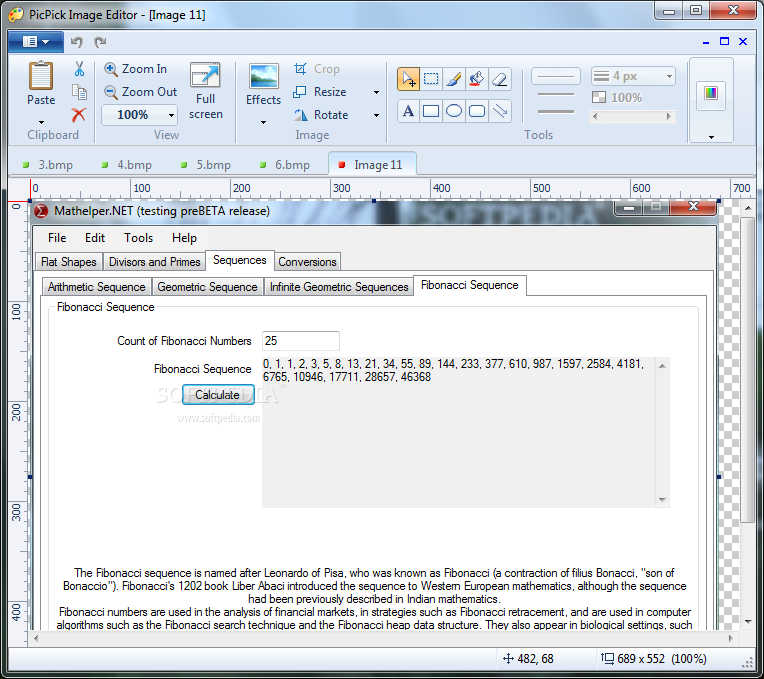Viewport: 764px width, 679px height.
Task: Open the PicPick main menu button
Action: (x=36, y=42)
